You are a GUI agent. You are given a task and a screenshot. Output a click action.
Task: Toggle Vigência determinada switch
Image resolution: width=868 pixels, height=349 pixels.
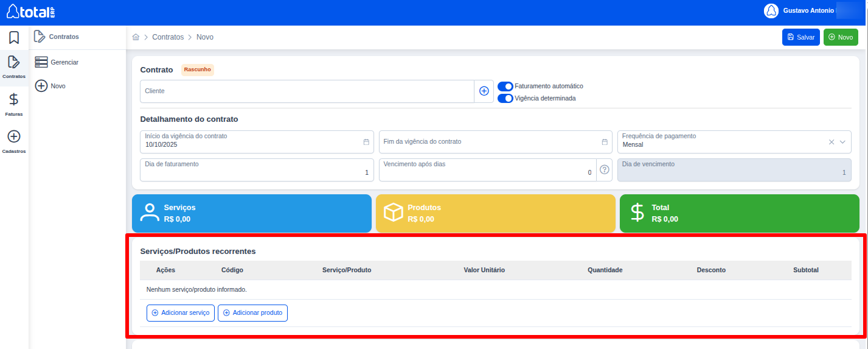[505, 98]
